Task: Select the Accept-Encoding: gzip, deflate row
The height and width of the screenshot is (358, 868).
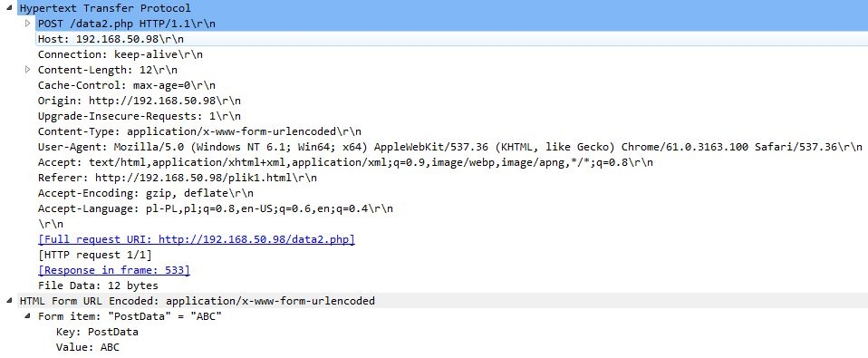Action: pos(146,194)
